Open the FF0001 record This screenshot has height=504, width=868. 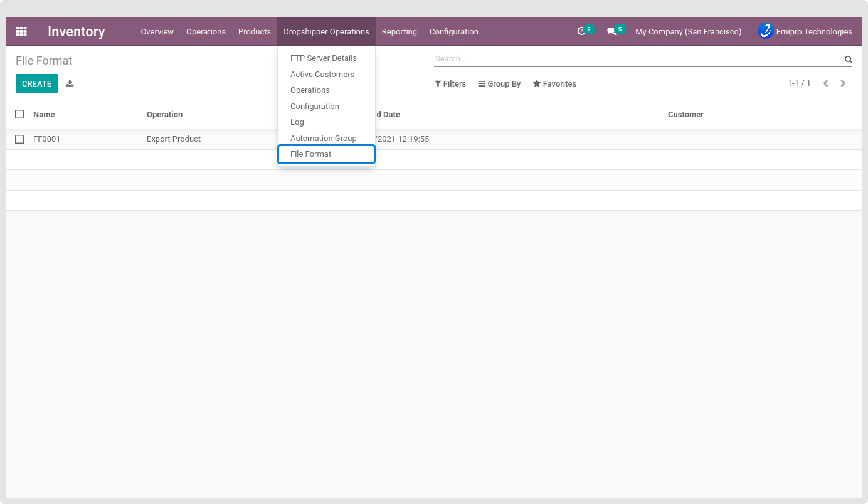[x=47, y=139]
